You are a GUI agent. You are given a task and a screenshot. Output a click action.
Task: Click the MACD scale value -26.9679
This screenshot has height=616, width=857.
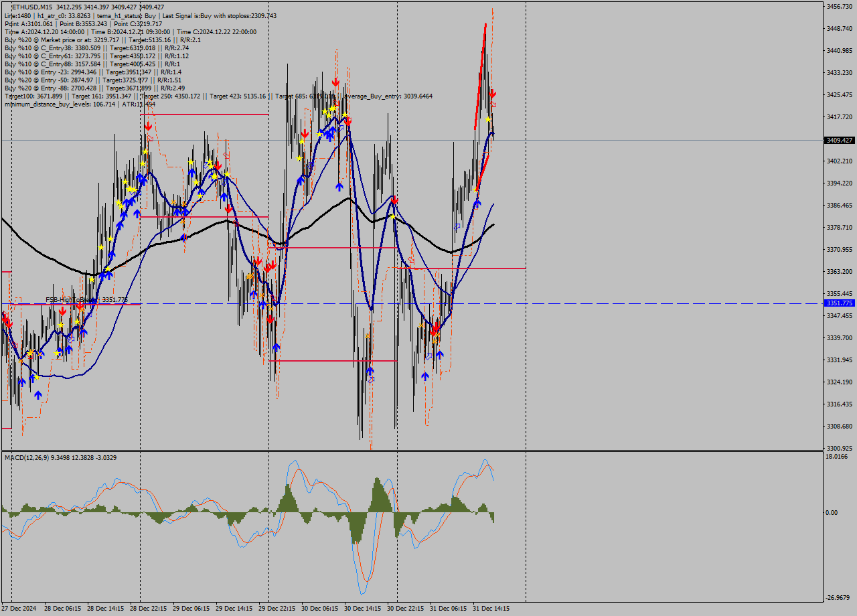coord(838,598)
